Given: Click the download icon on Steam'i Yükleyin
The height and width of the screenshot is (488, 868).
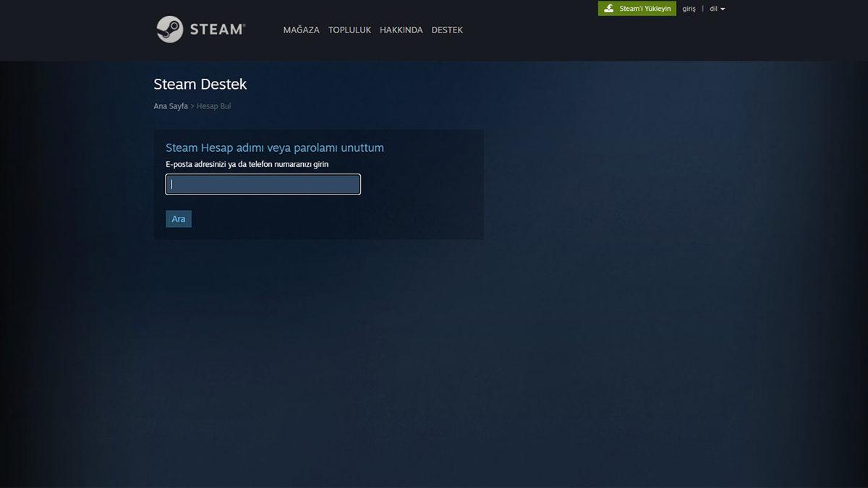Looking at the screenshot, I should point(608,8).
